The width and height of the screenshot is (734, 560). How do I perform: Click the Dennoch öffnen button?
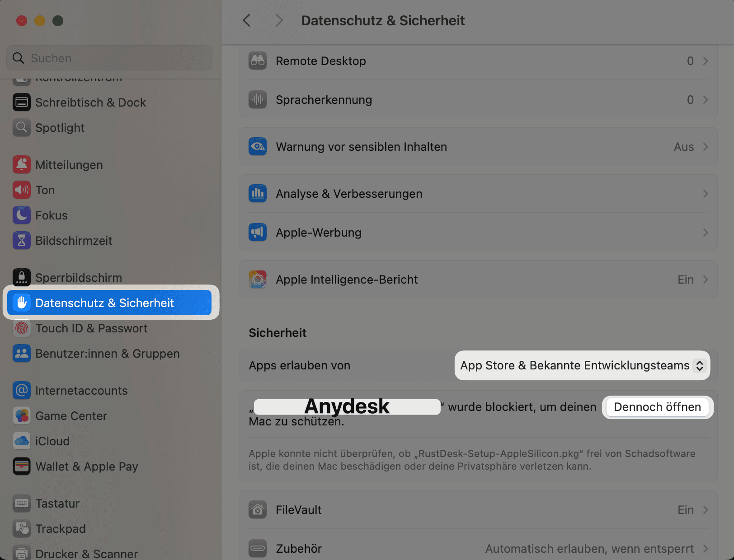click(x=658, y=407)
